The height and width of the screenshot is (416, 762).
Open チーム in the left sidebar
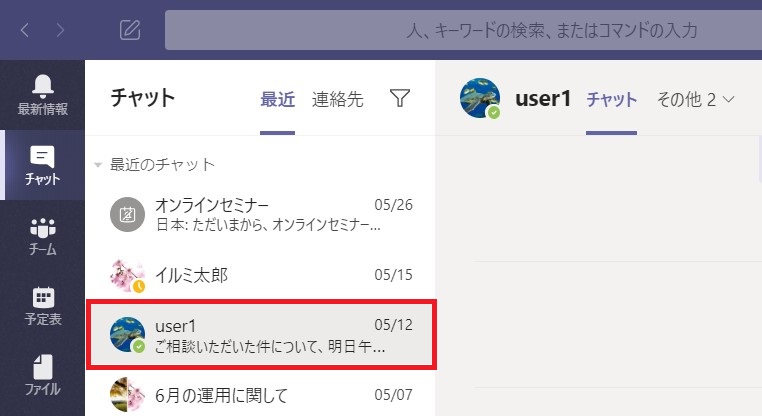pos(43,236)
